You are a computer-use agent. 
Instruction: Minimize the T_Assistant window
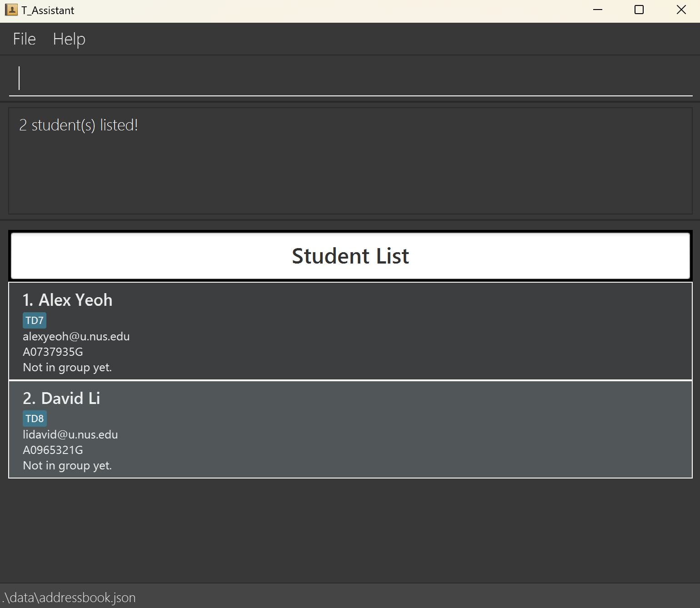598,10
